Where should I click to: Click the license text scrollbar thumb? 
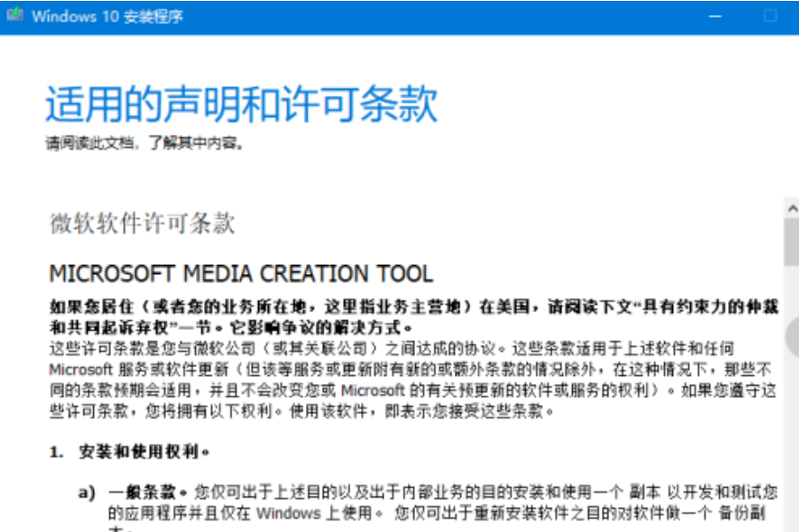[792, 242]
